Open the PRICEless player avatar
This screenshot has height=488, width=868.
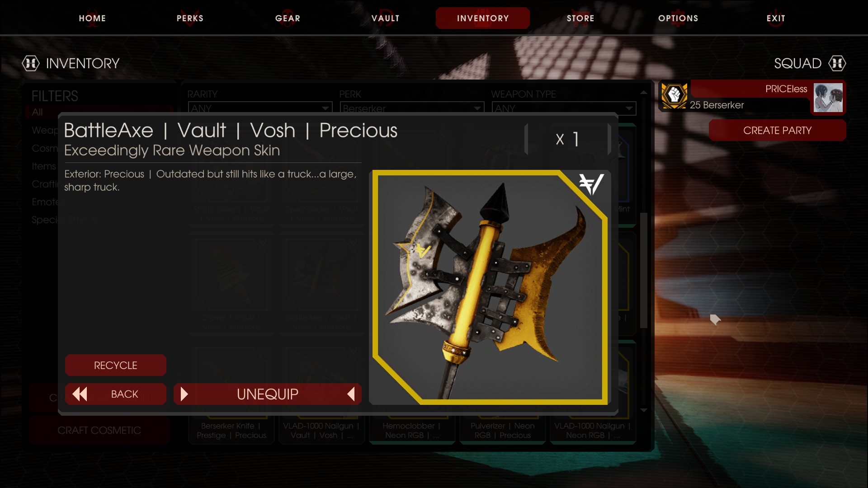tap(828, 98)
